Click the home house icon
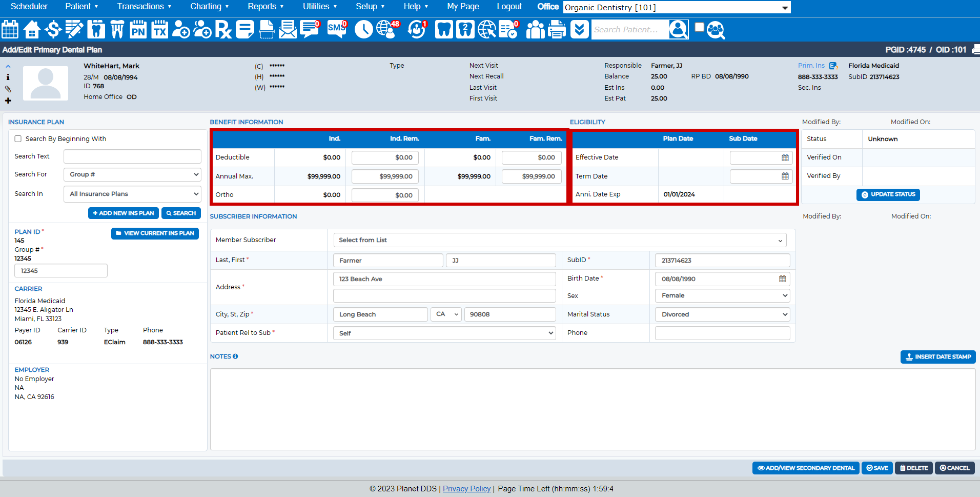The height and width of the screenshot is (497, 980). pyautogui.click(x=32, y=29)
